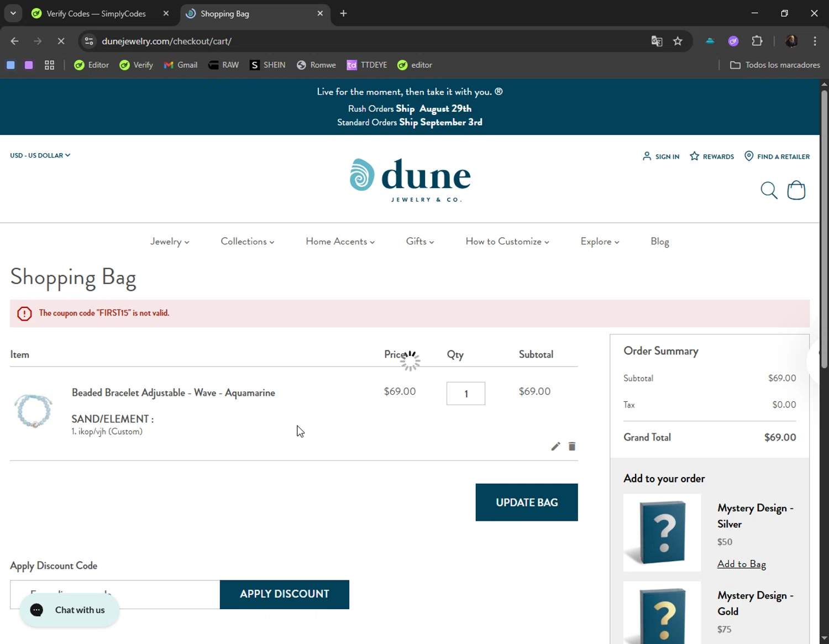Viewport: 829px width, 644px height.
Task: Click the "Mystery Design - Silver" title
Action: click(x=755, y=516)
